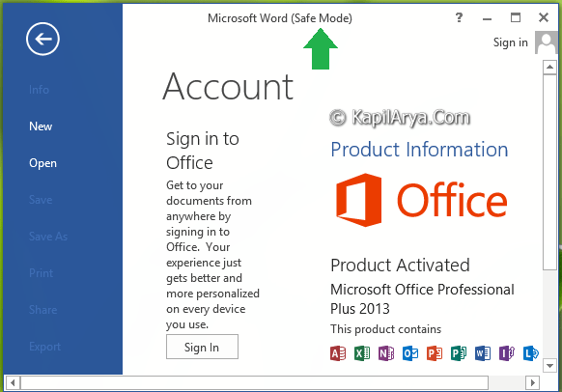This screenshot has height=392, width=562.
Task: Choose Save As in the sidebar
Action: [x=48, y=237]
